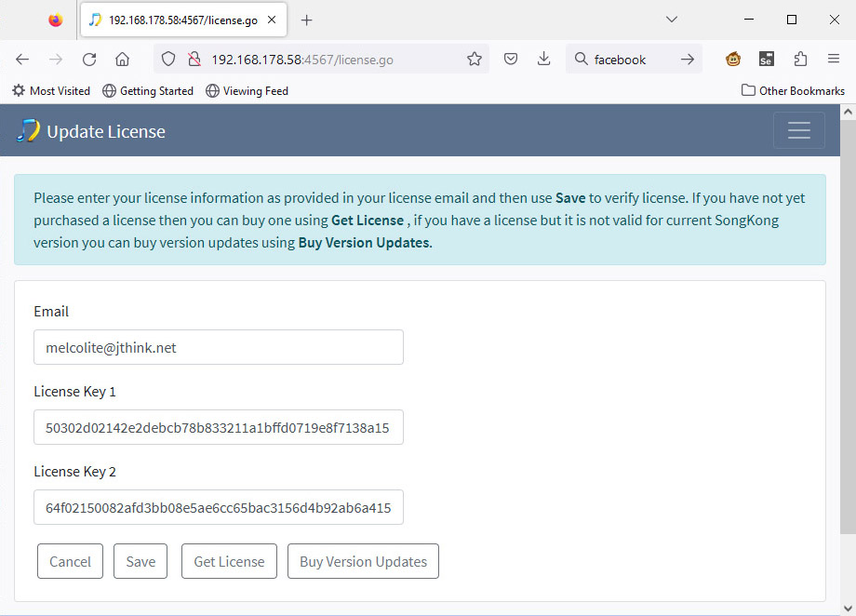Viewport: 856px width, 616px height.
Task: Open the Selenium IDE extension icon
Action: click(x=767, y=59)
